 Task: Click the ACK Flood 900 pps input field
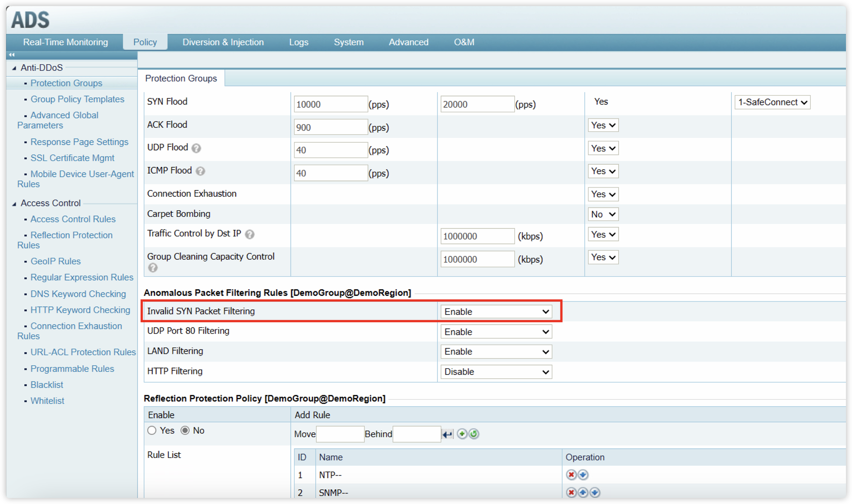click(330, 127)
